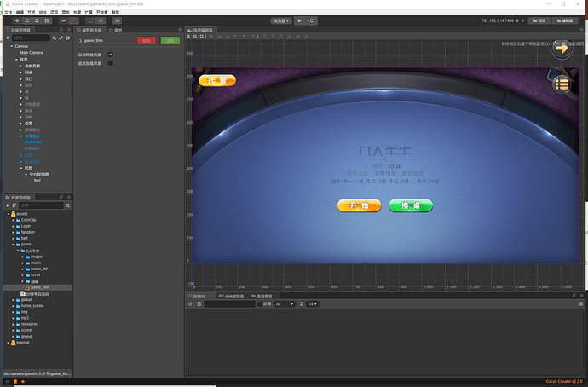Enable the 延迟加载资源 checkbox
This screenshot has width=588, height=387.
tap(111, 63)
